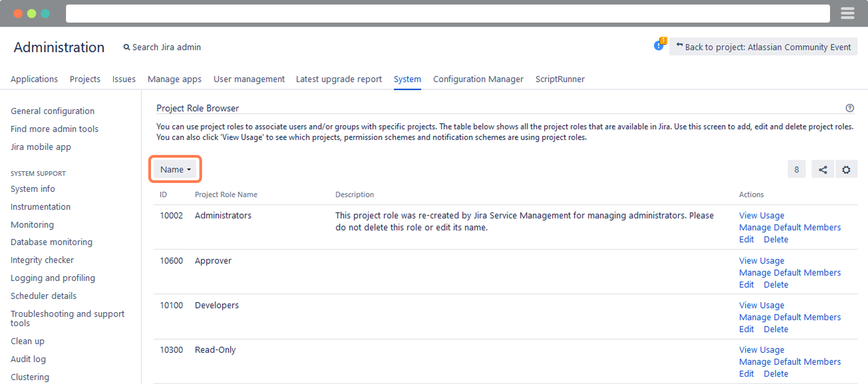Viewport: 868px width, 384px height.
Task: Delete the Approver project role
Action: click(x=776, y=285)
